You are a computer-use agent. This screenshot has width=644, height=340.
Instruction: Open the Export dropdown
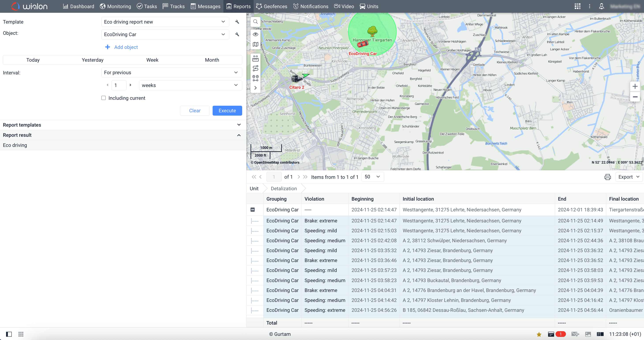coord(628,177)
